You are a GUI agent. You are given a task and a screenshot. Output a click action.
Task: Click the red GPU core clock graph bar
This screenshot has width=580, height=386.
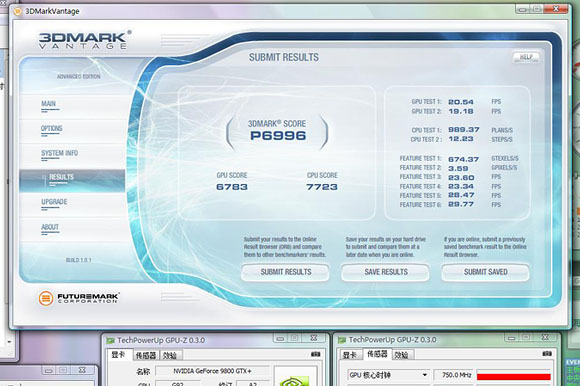513,376
